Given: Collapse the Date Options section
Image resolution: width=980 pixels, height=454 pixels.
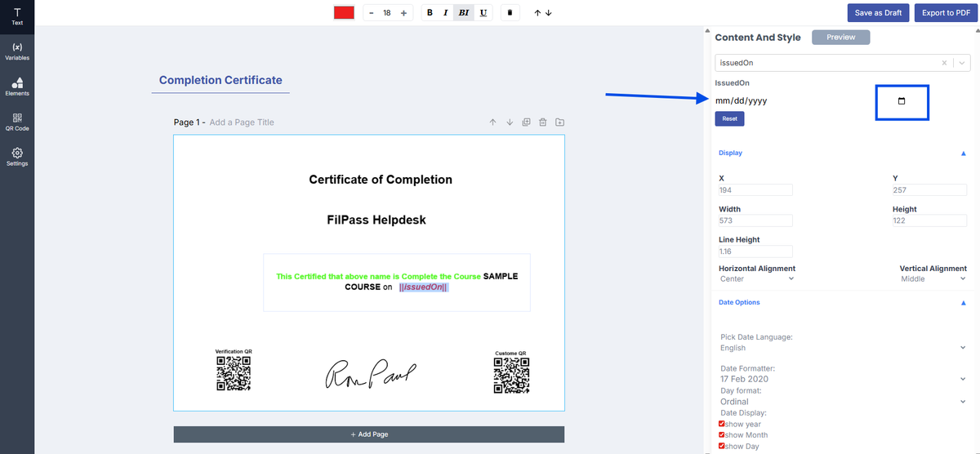Looking at the screenshot, I should tap(964, 303).
